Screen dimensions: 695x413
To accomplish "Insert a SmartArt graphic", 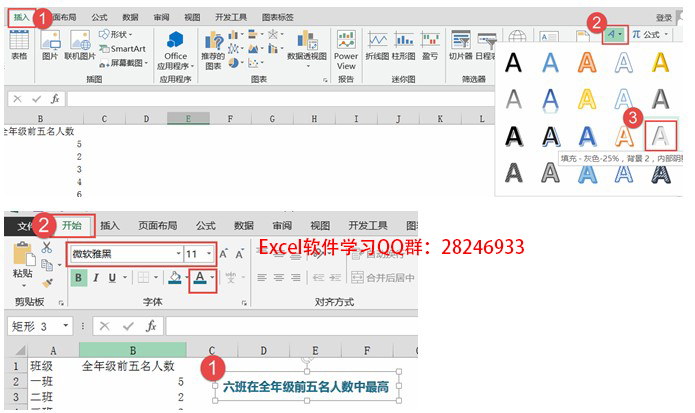I will click(x=123, y=49).
